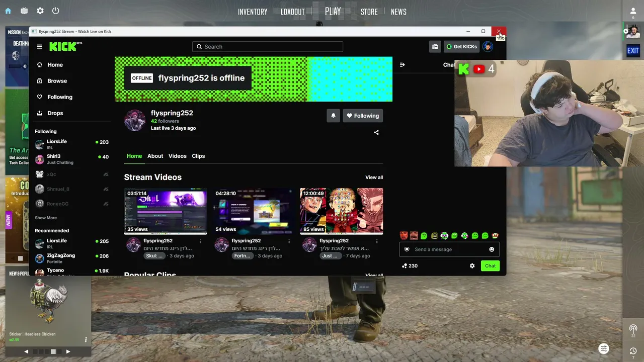This screenshot has width=644, height=362.
Task: Show previous store item arrow
Action: point(26,351)
